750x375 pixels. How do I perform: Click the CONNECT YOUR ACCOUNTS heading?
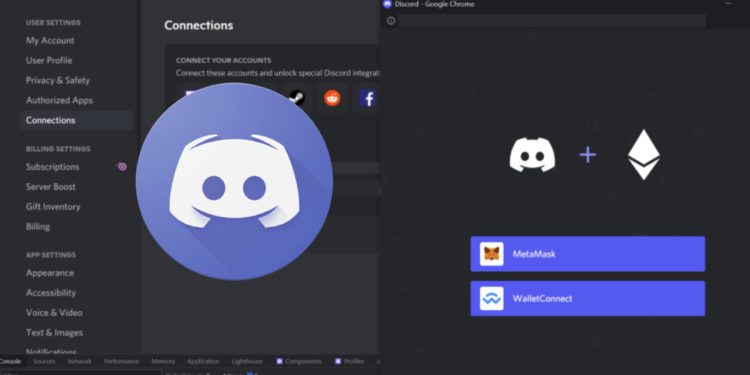coord(223,60)
